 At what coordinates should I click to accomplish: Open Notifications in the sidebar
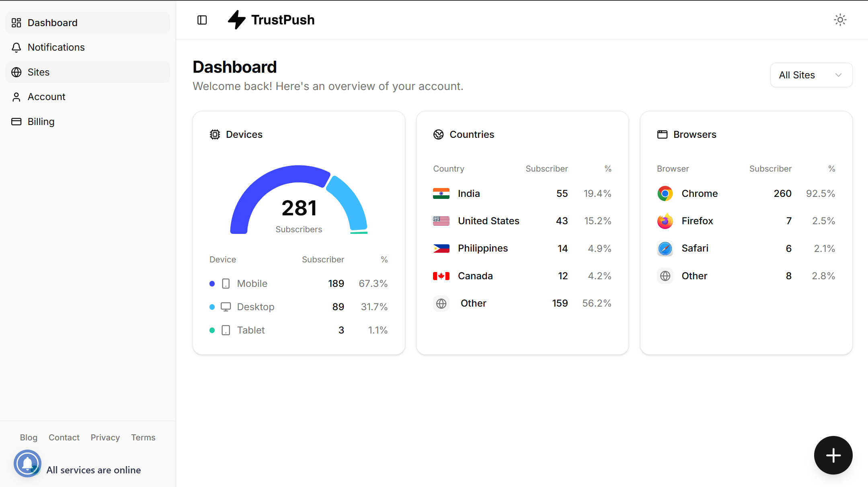[56, 47]
